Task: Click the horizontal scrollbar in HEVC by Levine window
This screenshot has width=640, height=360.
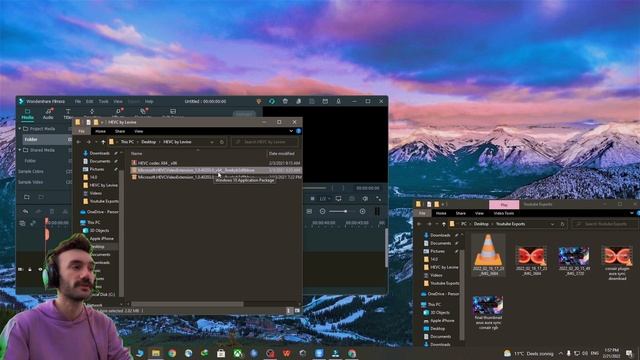Action: [x=187, y=304]
